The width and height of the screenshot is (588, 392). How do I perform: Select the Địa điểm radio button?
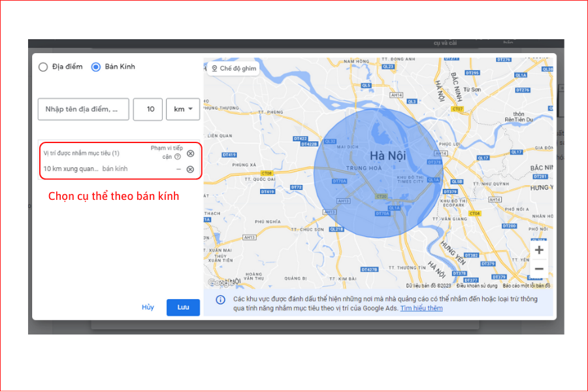click(43, 67)
